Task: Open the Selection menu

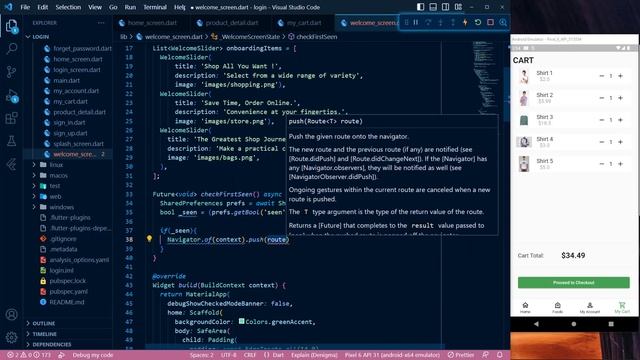Action: 68,7
